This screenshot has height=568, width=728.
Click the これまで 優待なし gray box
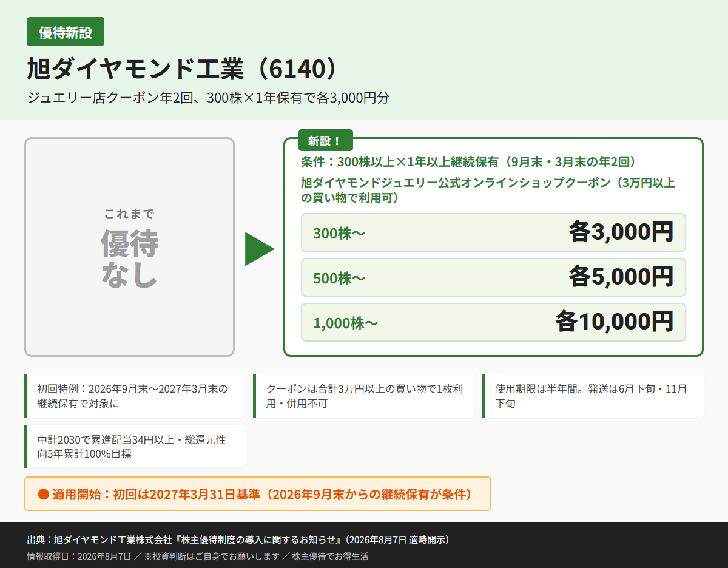point(129,247)
